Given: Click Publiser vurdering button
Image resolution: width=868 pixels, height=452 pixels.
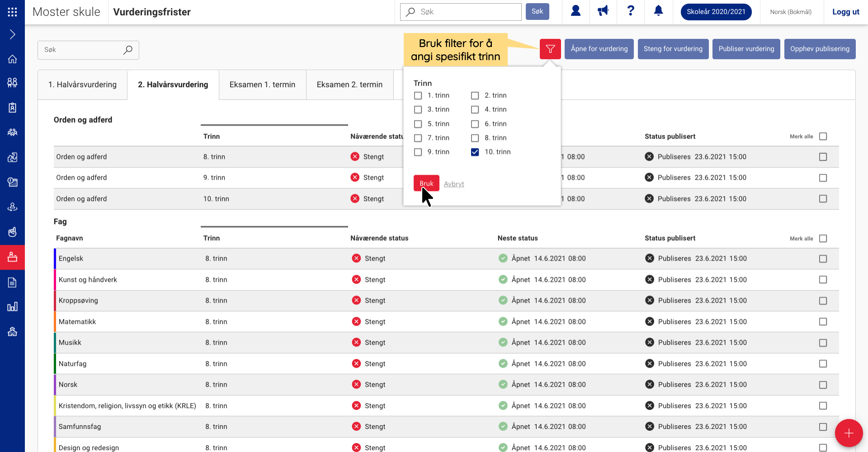Looking at the screenshot, I should (746, 49).
